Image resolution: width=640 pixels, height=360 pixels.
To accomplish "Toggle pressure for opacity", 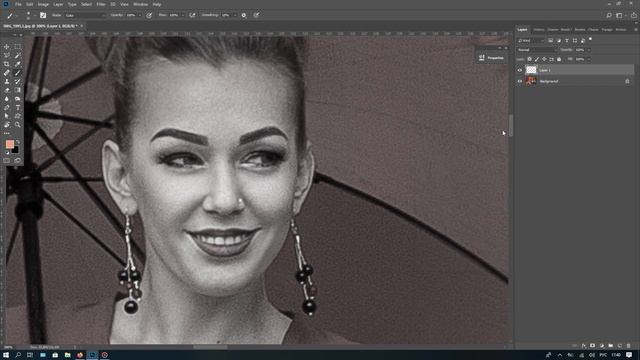I will pyautogui.click(x=149, y=16).
